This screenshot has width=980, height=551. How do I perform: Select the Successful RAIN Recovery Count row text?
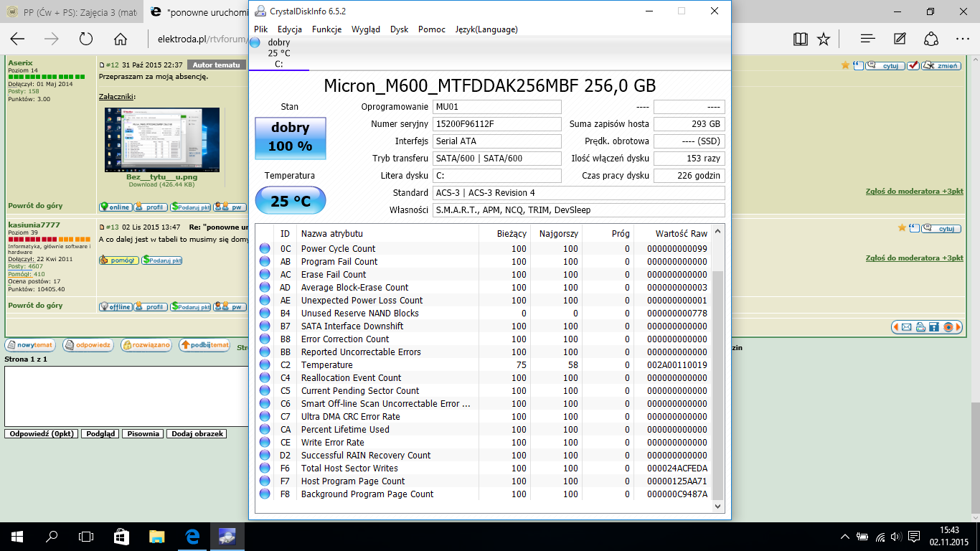tap(366, 455)
